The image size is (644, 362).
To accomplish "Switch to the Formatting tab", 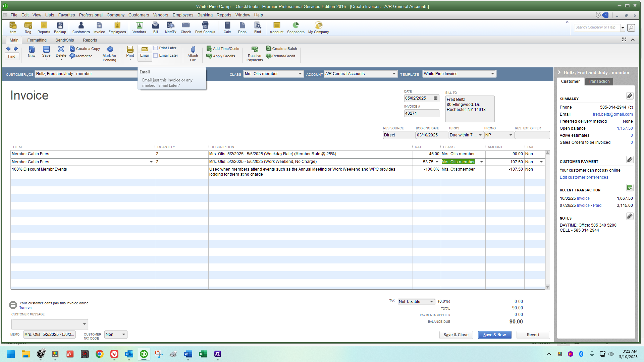I will pyautogui.click(x=37, y=40).
